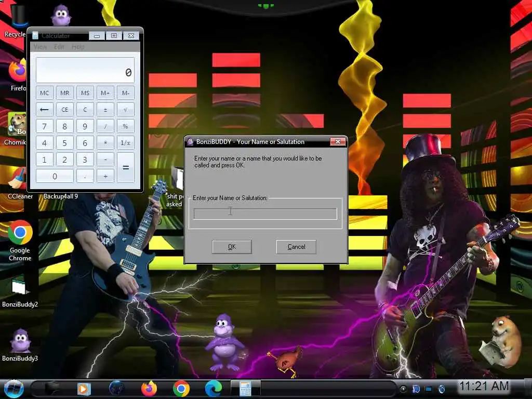Image resolution: width=532 pixels, height=399 pixels.
Task: Open the Chomik desktop icon
Action: click(x=15, y=129)
